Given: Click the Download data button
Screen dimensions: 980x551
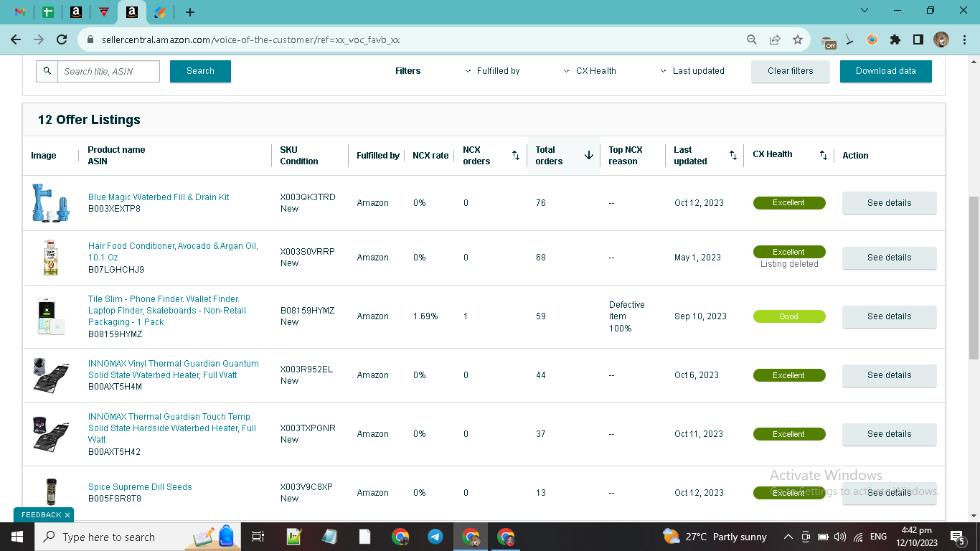Looking at the screenshot, I should click(x=886, y=71).
